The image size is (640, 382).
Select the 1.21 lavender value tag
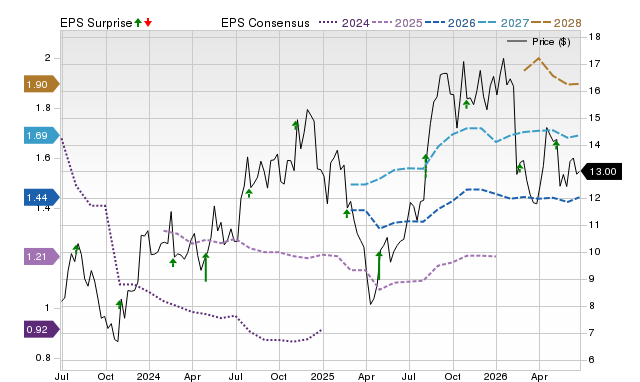coord(42,257)
